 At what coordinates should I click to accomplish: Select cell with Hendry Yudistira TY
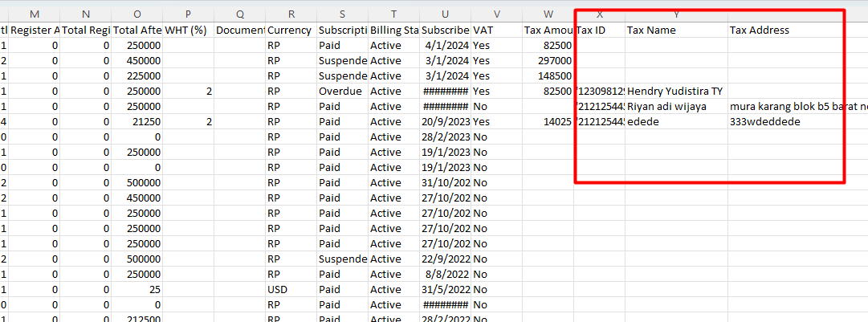point(676,91)
